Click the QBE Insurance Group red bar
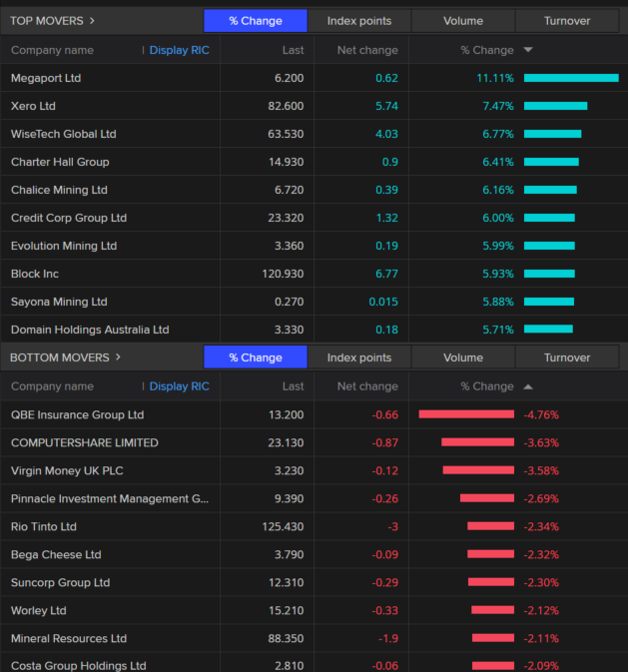 pos(466,414)
